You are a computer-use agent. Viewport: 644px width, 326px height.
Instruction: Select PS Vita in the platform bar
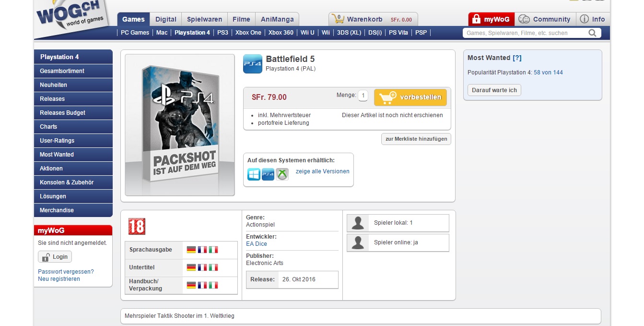tap(398, 33)
